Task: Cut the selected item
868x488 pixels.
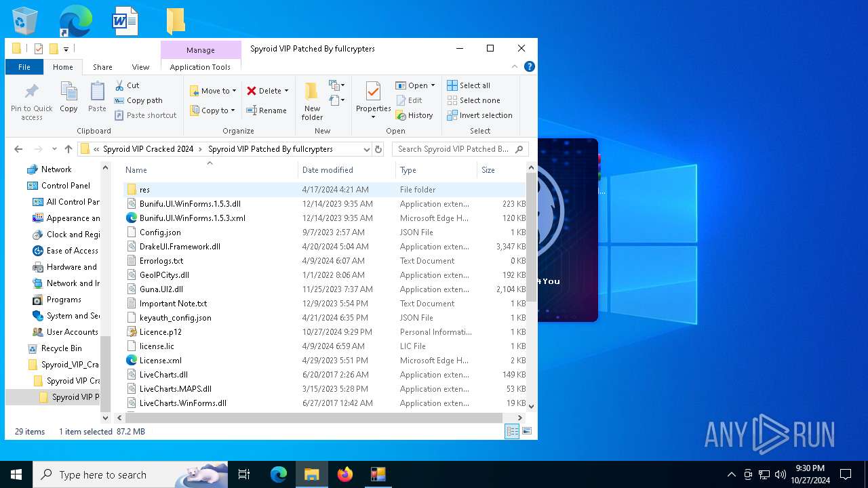Action: click(x=127, y=85)
